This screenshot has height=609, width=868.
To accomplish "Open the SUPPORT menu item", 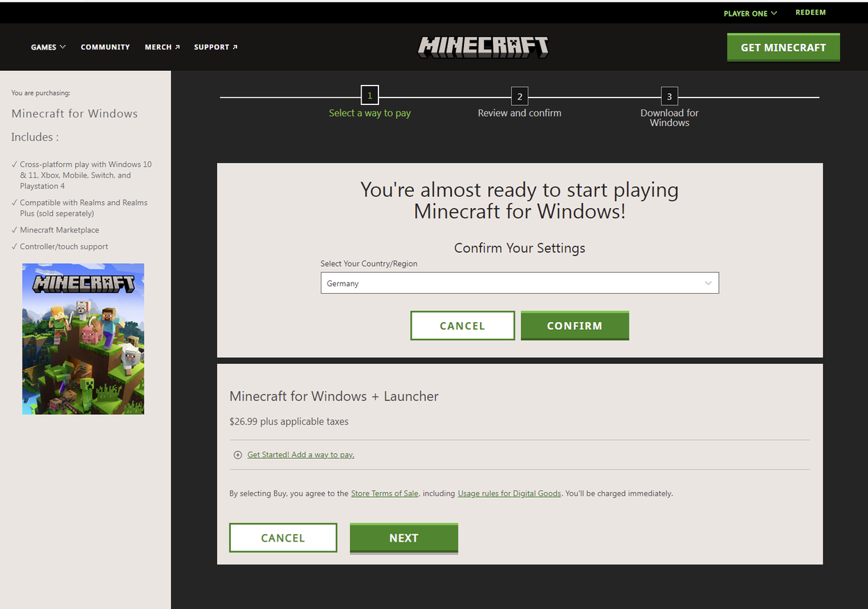I will coord(211,47).
